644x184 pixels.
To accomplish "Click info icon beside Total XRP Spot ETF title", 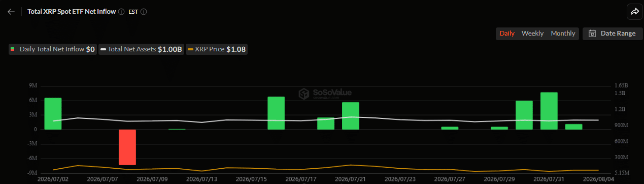I will point(121,11).
